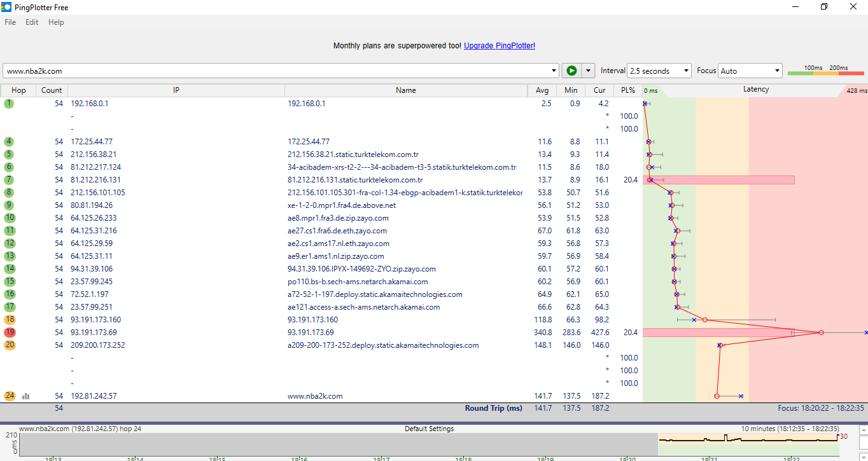Image resolution: width=868 pixels, height=461 pixels.
Task: Click the PL% column header
Action: pyautogui.click(x=628, y=90)
